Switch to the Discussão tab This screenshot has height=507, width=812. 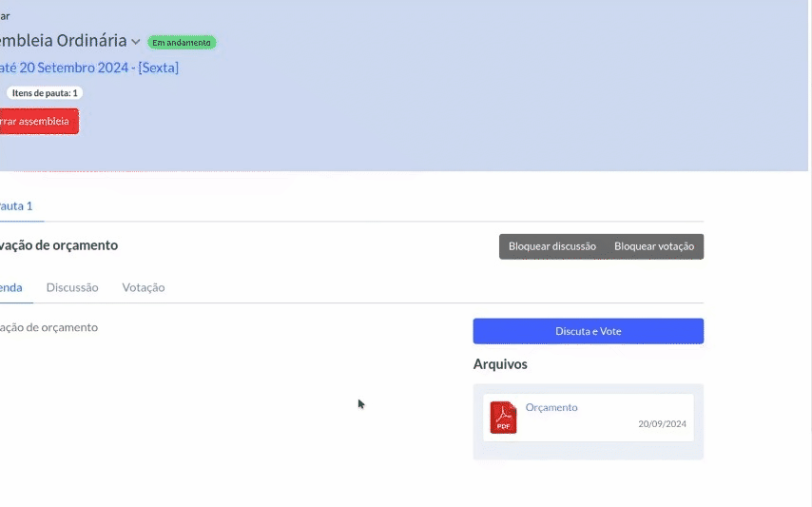[72, 287]
